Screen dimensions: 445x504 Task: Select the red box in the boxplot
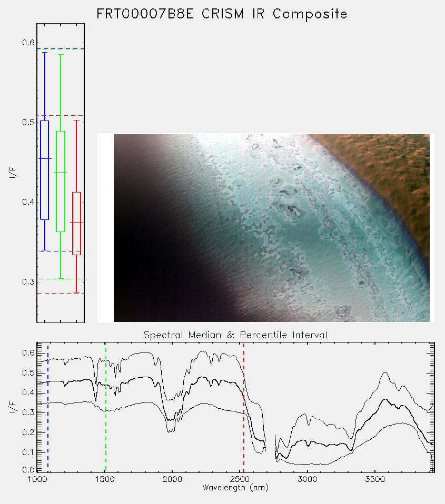76,224
